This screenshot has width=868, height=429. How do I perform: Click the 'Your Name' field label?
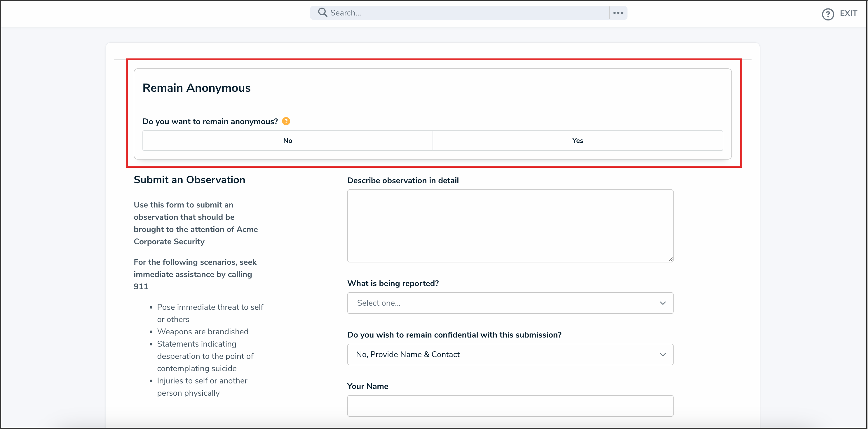(x=368, y=386)
